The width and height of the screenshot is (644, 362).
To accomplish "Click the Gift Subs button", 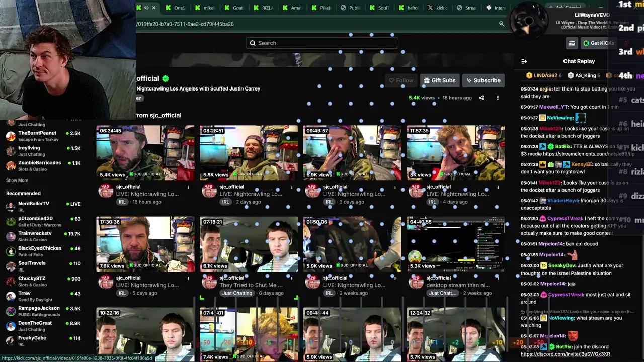I will click(x=440, y=80).
